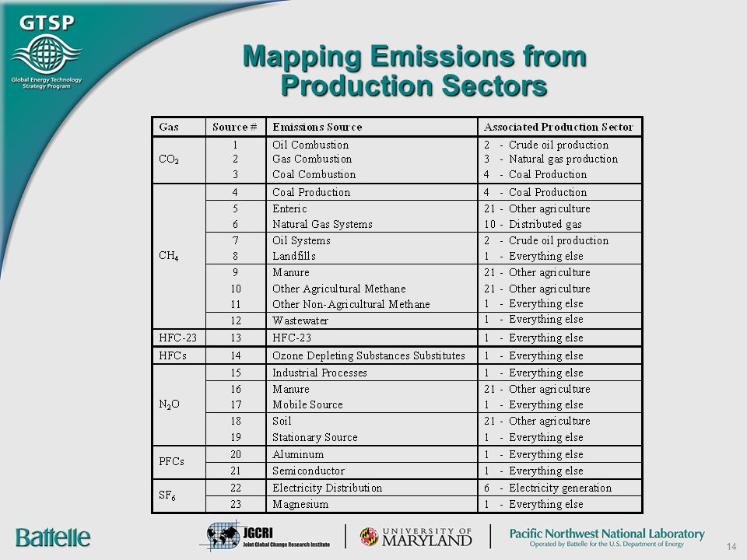Screen dimensions: 747x560
Task: Select 'Coal Combustion' emissions source
Action: [x=314, y=174]
